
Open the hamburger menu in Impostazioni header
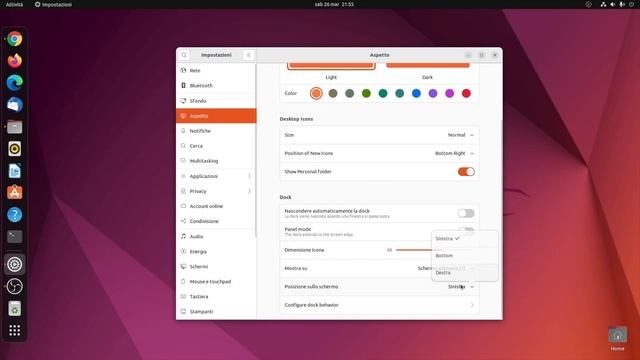click(x=248, y=55)
